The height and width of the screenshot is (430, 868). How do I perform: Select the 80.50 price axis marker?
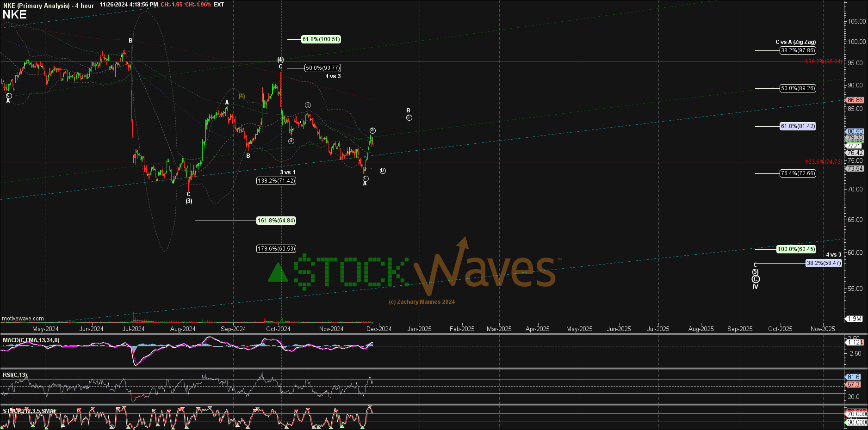[x=855, y=131]
